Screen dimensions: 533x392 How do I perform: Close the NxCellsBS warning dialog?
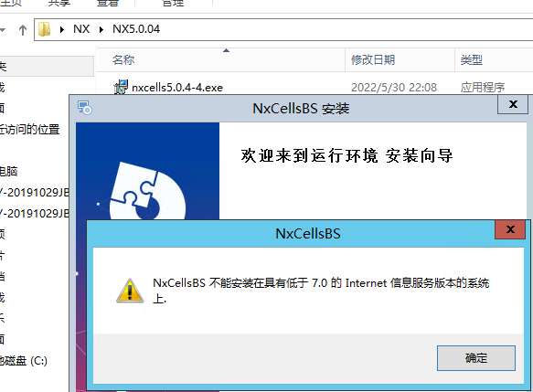click(x=510, y=229)
